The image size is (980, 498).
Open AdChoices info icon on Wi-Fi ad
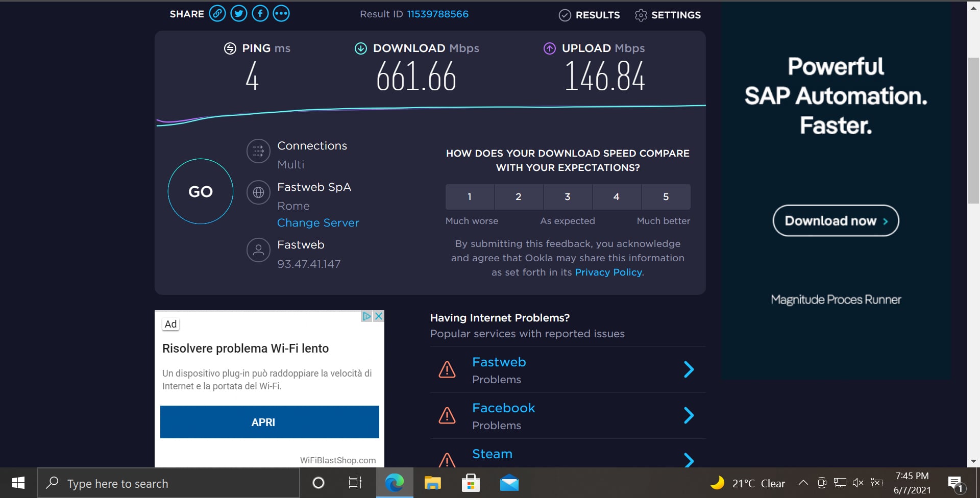click(366, 316)
